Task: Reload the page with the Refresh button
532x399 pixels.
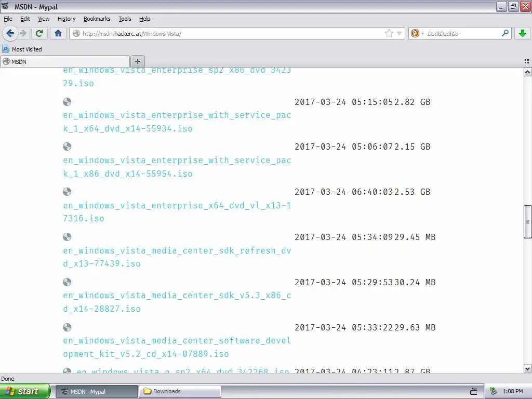Action: coord(39,33)
